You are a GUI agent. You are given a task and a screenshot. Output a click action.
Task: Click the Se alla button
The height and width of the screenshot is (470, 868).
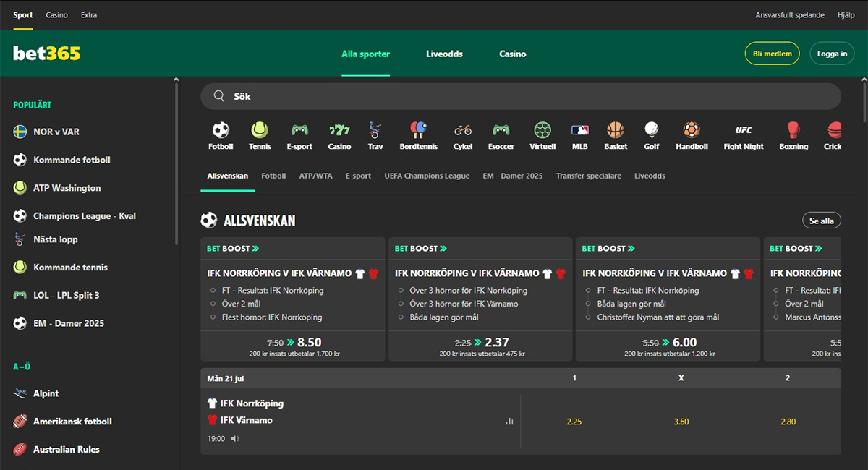822,221
